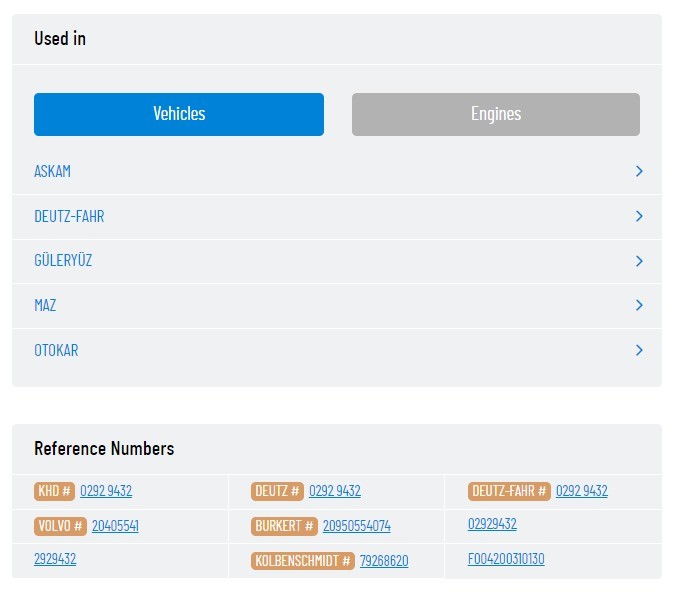
Task: Click the DEUTZ-FAHR # brand badge
Action: [x=509, y=492]
